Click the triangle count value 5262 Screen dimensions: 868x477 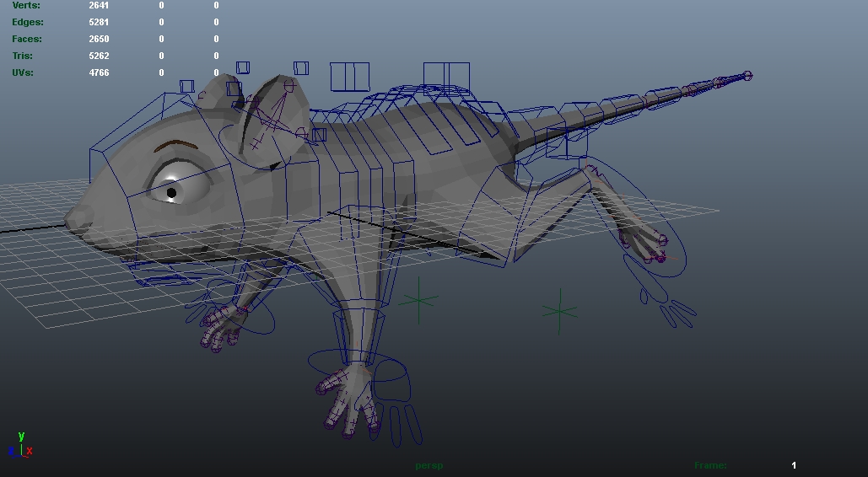[x=99, y=56]
